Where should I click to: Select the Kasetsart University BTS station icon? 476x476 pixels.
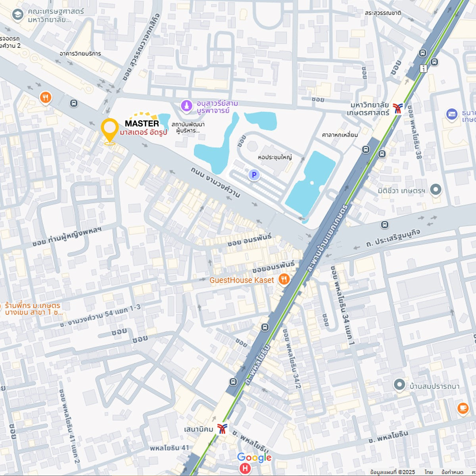(x=397, y=108)
